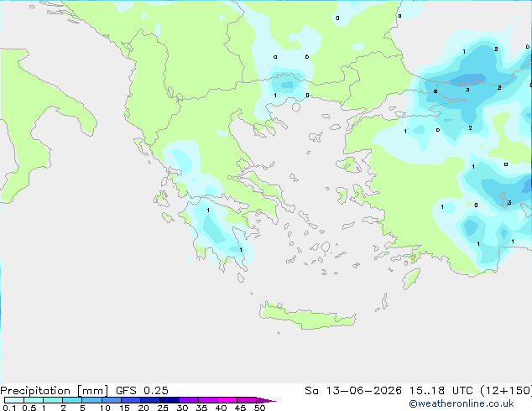Click the 'Precipitation [mm] GFS 0.25' title
This screenshot has width=532, height=411.
coord(84,391)
